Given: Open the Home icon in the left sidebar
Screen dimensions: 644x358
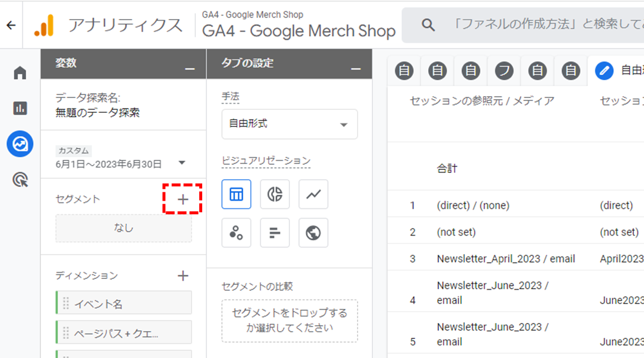Looking at the screenshot, I should pyautogui.click(x=20, y=73).
